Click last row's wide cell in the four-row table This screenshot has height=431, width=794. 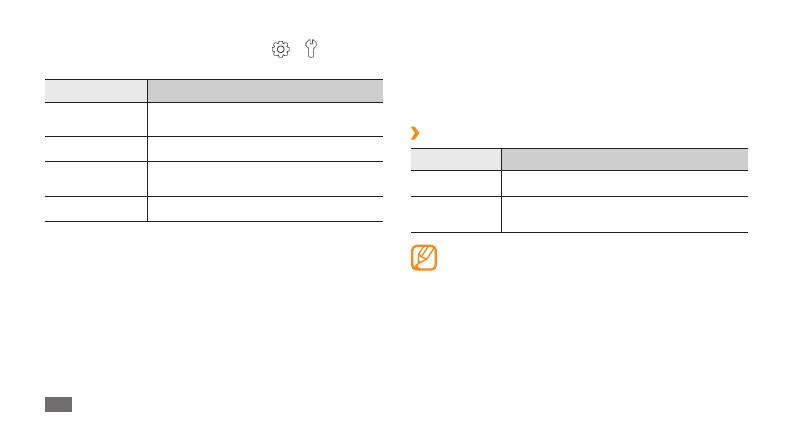265,208
